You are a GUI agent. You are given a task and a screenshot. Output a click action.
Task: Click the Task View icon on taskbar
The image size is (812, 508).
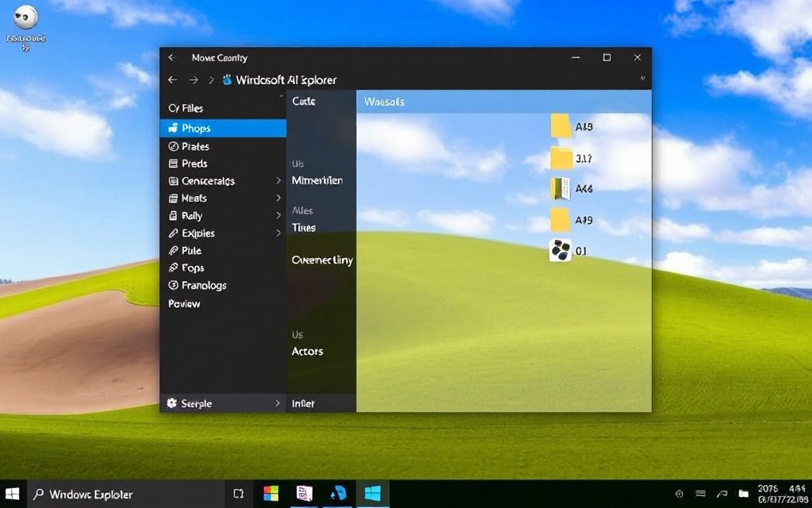tap(238, 494)
